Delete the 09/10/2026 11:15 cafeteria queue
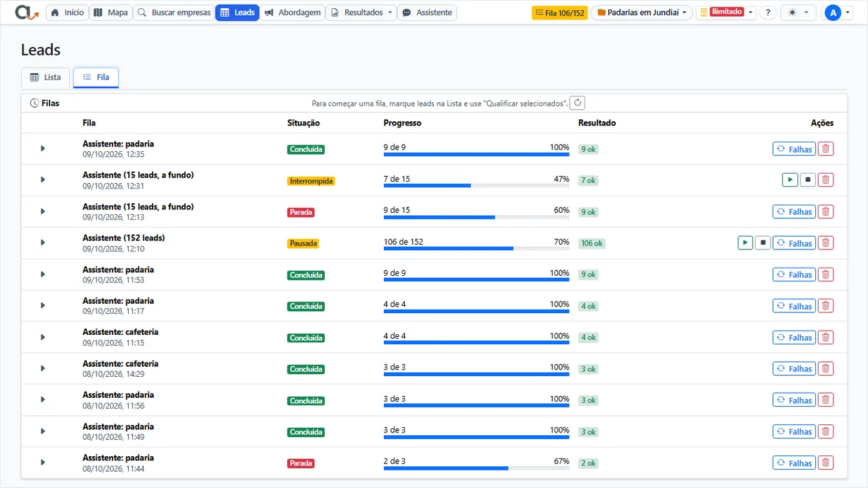 (825, 337)
